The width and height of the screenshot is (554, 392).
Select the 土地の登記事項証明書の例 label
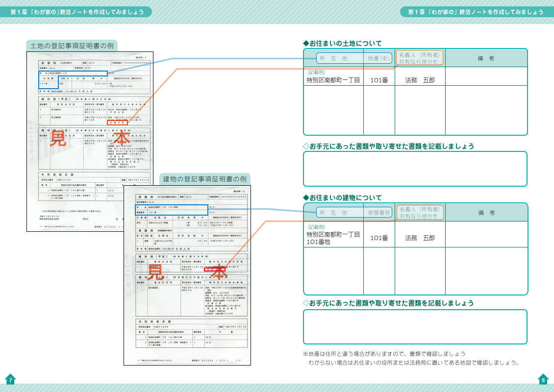(72, 46)
